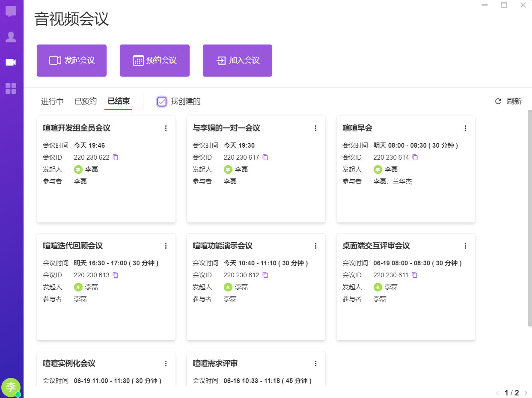Click the 刷新 refresh button
The image size is (532, 398).
pos(508,101)
